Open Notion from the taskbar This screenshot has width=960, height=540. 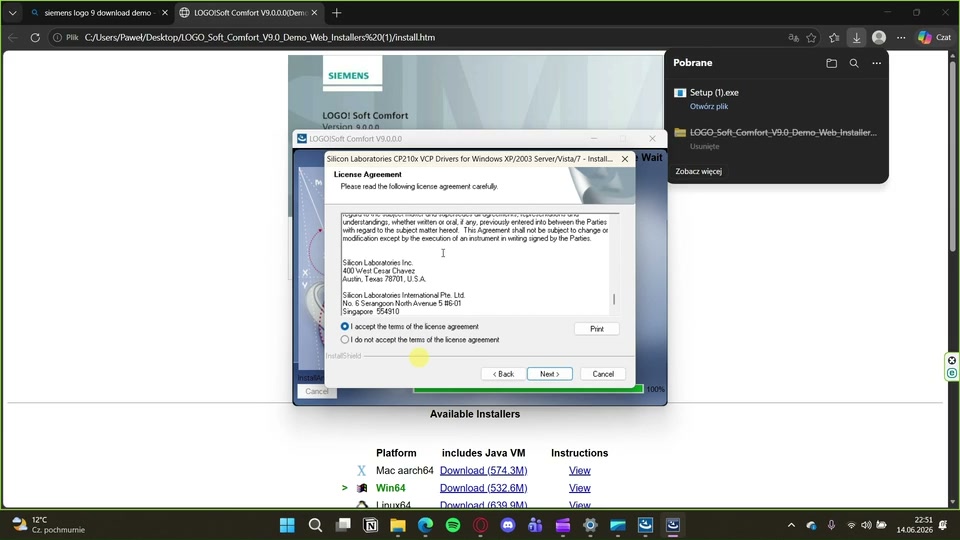coord(370,525)
